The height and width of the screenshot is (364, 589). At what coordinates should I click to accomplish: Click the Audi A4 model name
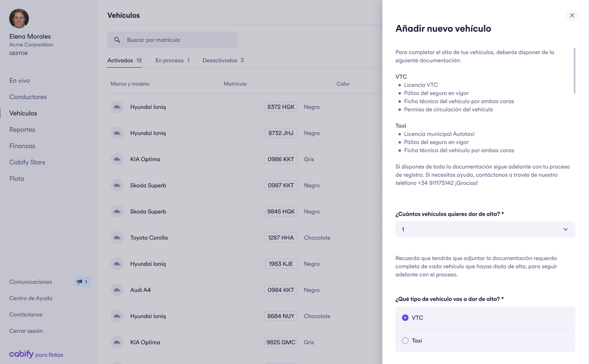pos(141,290)
